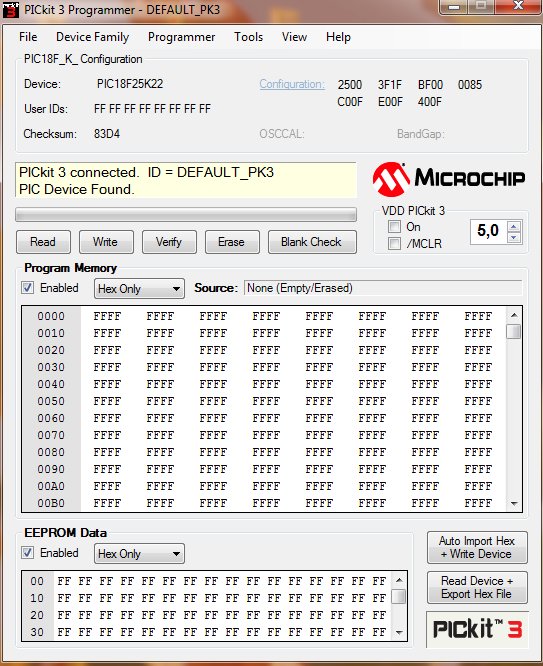Uncheck EEPROM Data Enabled checkbox
Image resolution: width=543 pixels, height=666 pixels.
28,553
